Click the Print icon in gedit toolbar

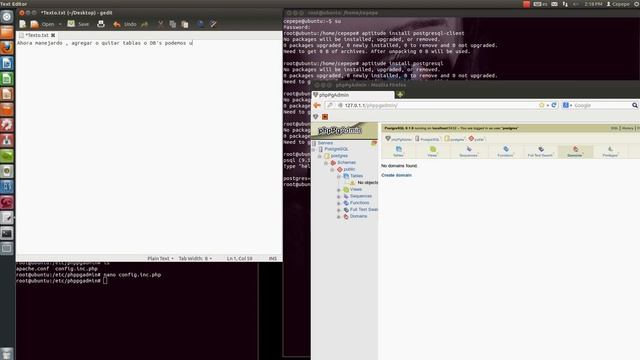pyautogui.click(x=101, y=24)
